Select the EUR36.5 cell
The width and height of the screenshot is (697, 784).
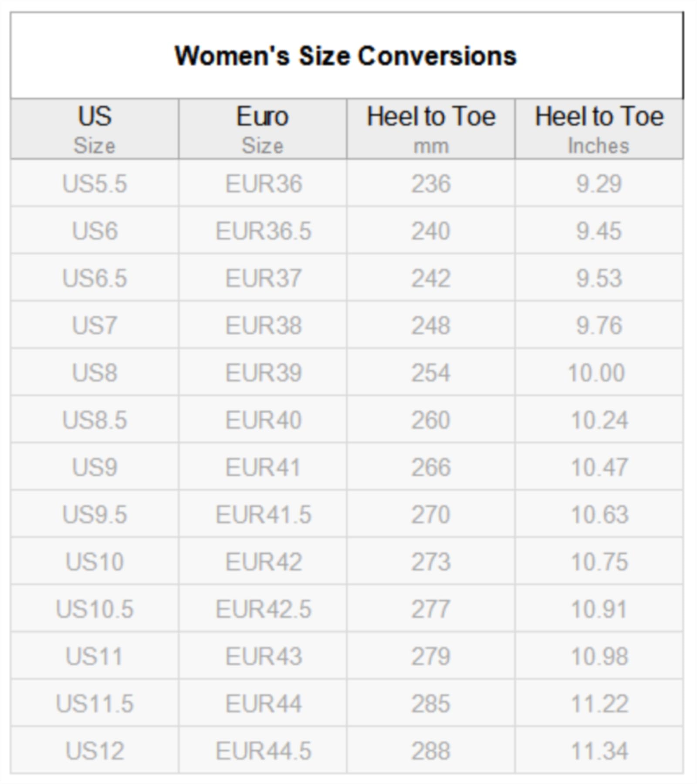[263, 231]
